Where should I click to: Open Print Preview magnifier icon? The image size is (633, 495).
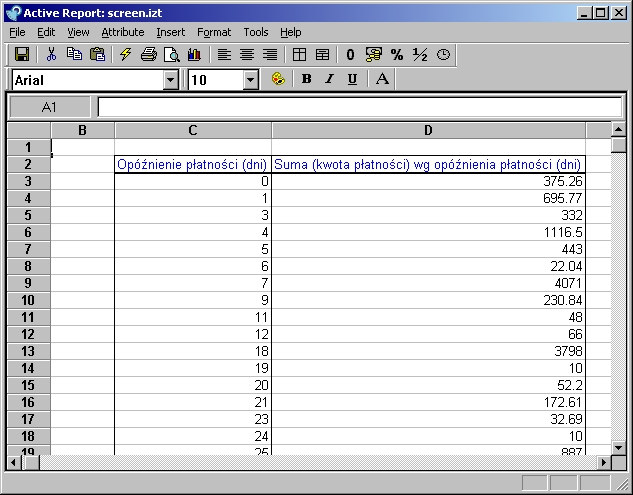(x=172, y=54)
